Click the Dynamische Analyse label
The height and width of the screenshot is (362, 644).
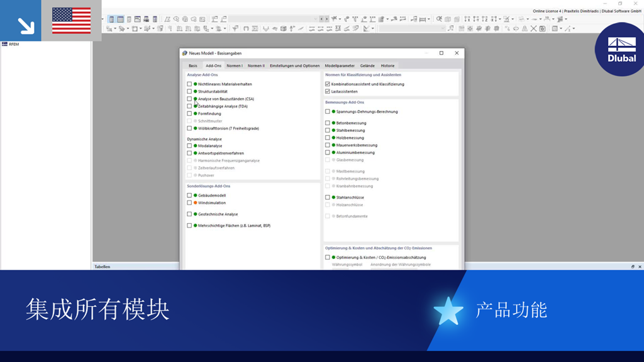[x=204, y=139]
